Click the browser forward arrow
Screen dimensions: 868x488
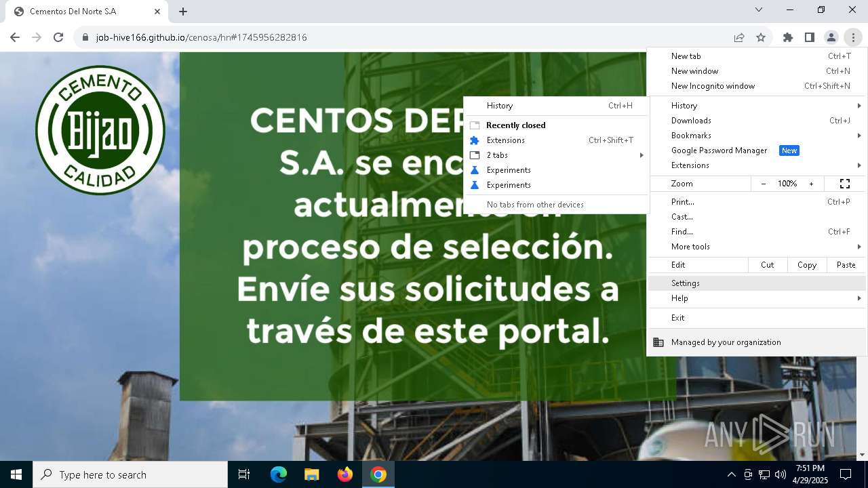[37, 37]
